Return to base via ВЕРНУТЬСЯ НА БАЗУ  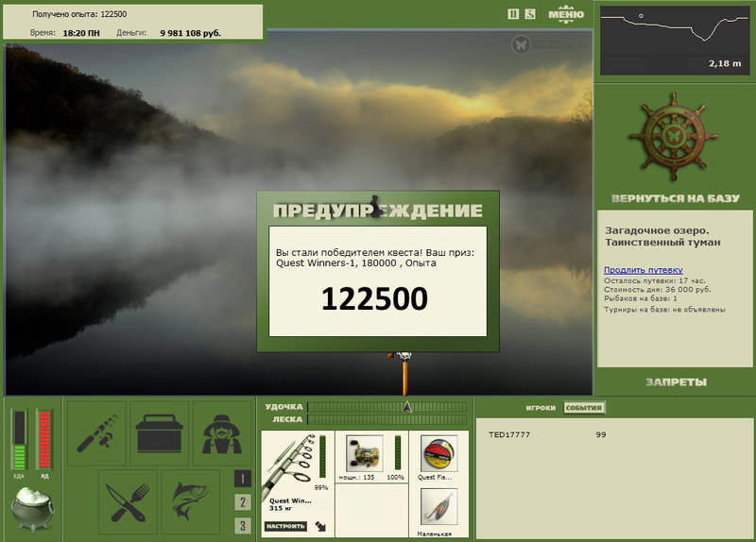point(675,198)
